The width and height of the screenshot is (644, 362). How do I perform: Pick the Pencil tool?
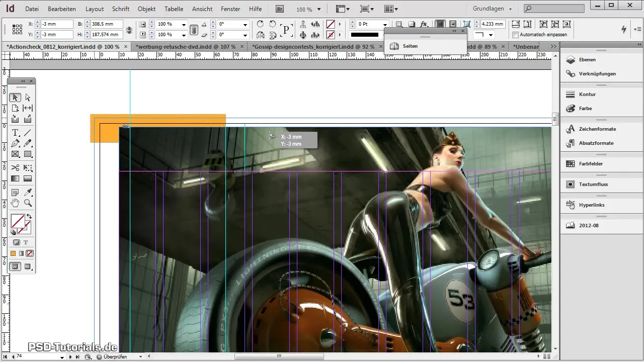[28, 143]
